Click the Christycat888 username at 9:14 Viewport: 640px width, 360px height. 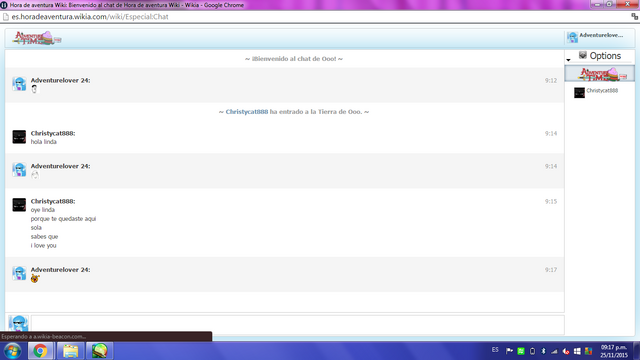53,133
